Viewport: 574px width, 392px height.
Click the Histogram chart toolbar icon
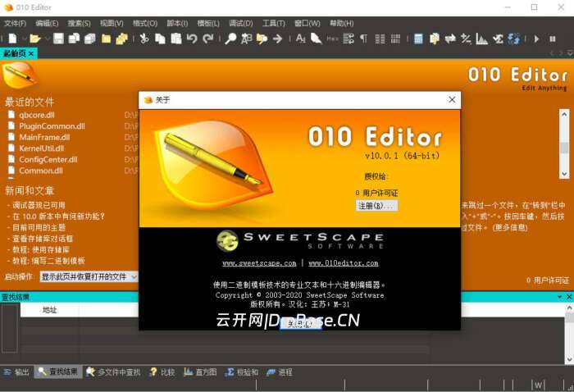482,39
